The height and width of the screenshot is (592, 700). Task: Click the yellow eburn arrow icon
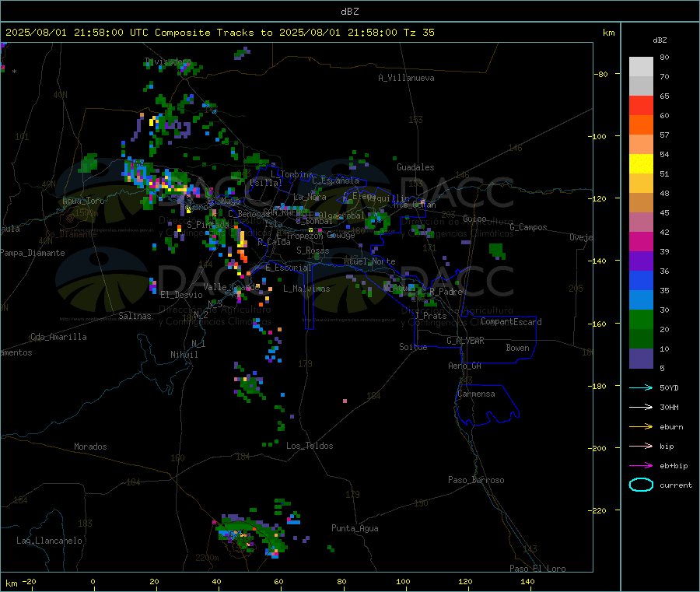[641, 427]
